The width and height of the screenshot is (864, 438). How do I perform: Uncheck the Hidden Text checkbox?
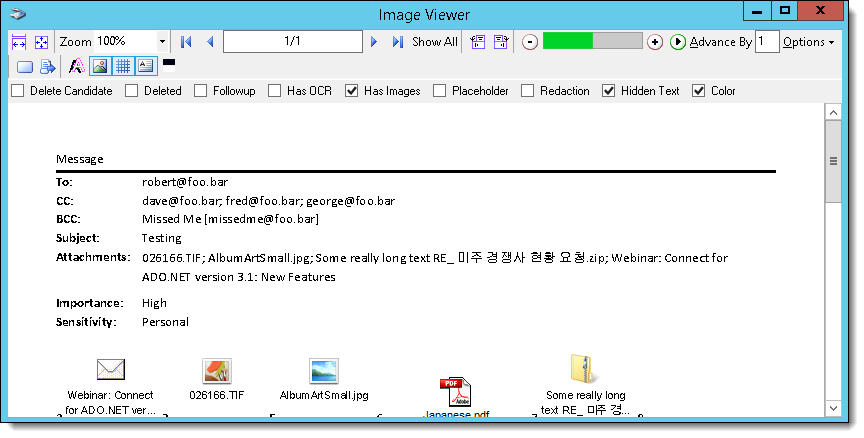tap(608, 91)
